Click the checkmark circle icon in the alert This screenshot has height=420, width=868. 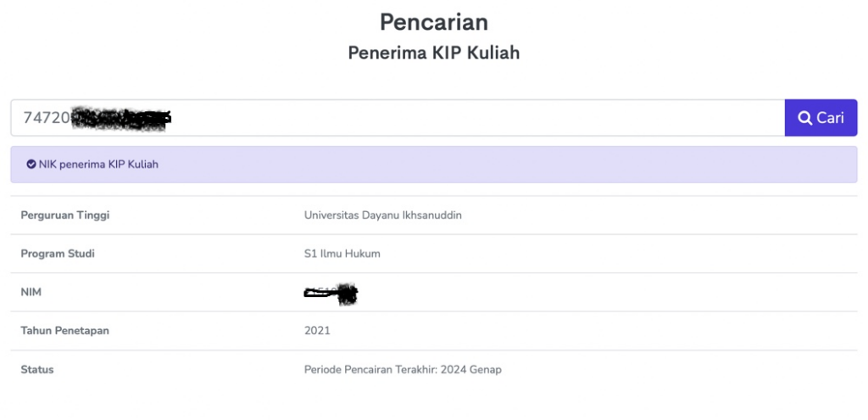[31, 165]
